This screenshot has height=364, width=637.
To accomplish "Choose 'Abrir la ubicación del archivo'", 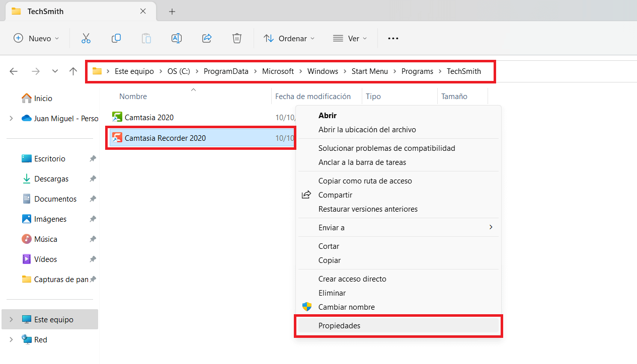I will 367,130.
